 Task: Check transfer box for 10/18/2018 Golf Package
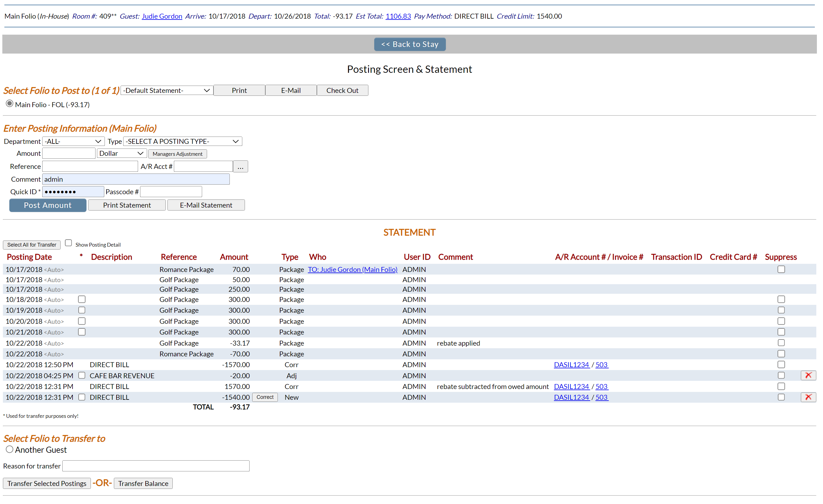click(82, 299)
